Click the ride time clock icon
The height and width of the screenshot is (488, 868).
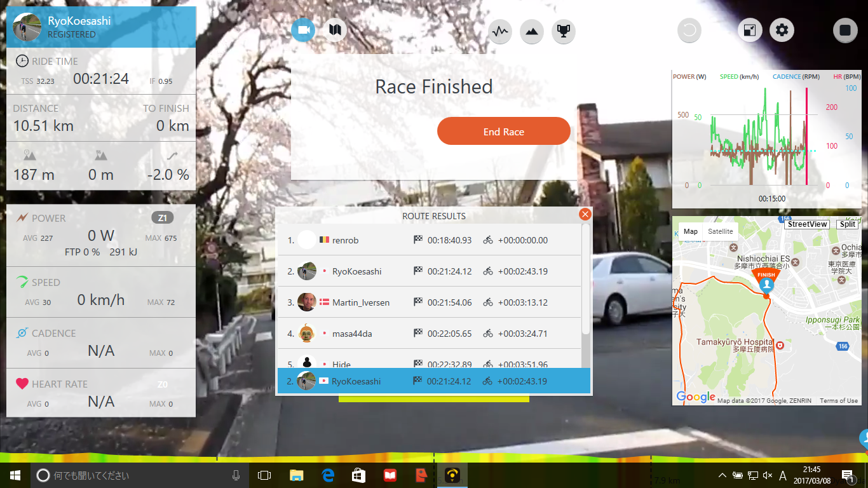click(22, 61)
